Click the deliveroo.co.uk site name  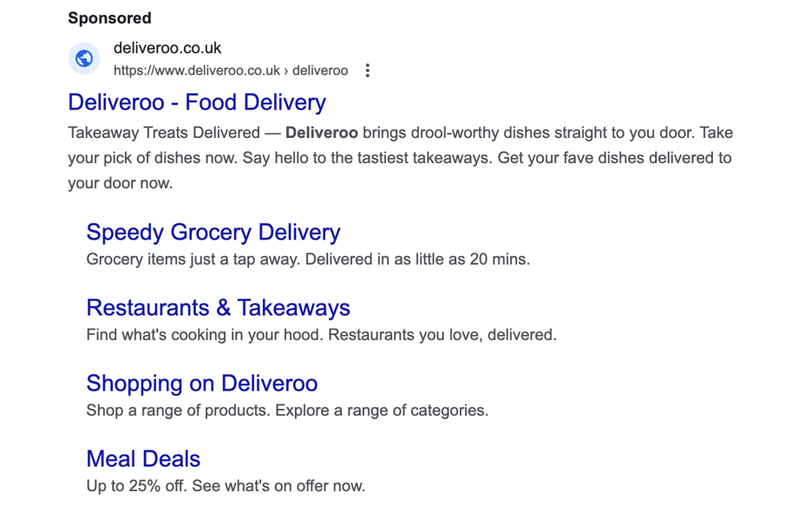167,48
